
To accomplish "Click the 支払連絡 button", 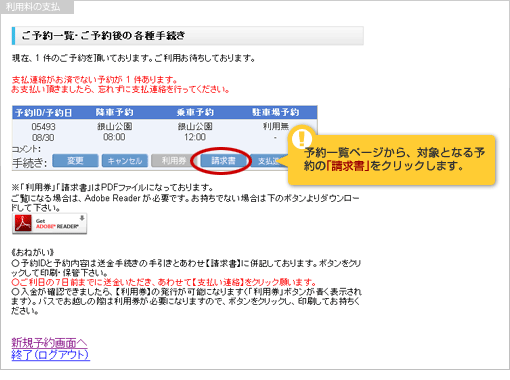I will click(269, 161).
